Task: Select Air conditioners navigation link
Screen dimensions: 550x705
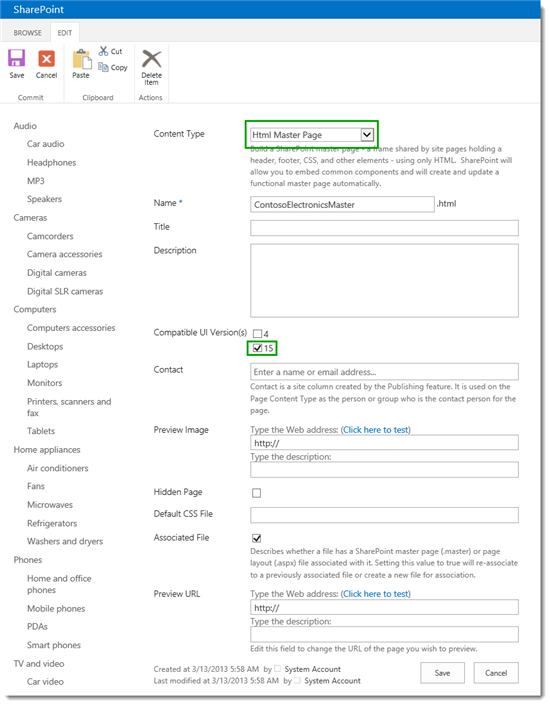Action: (x=58, y=468)
